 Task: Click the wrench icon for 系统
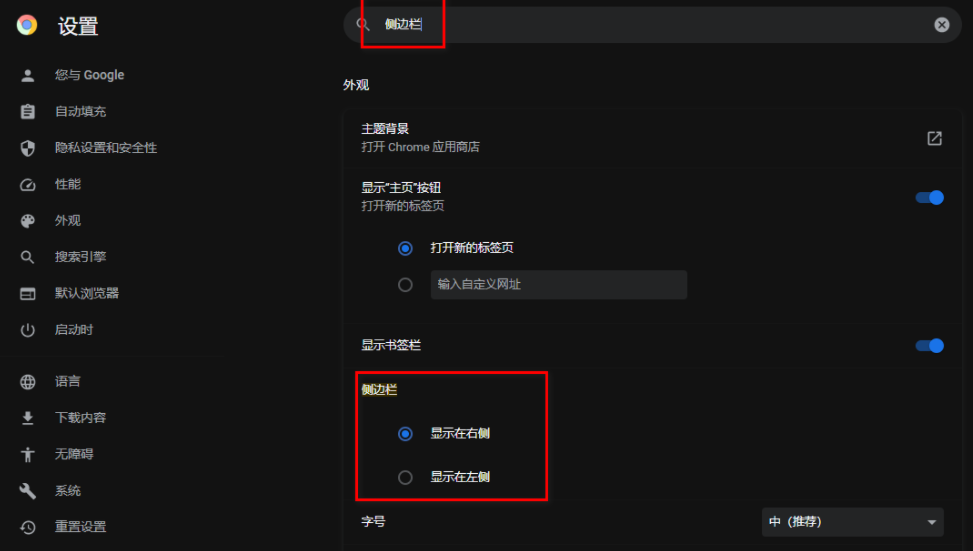(27, 491)
